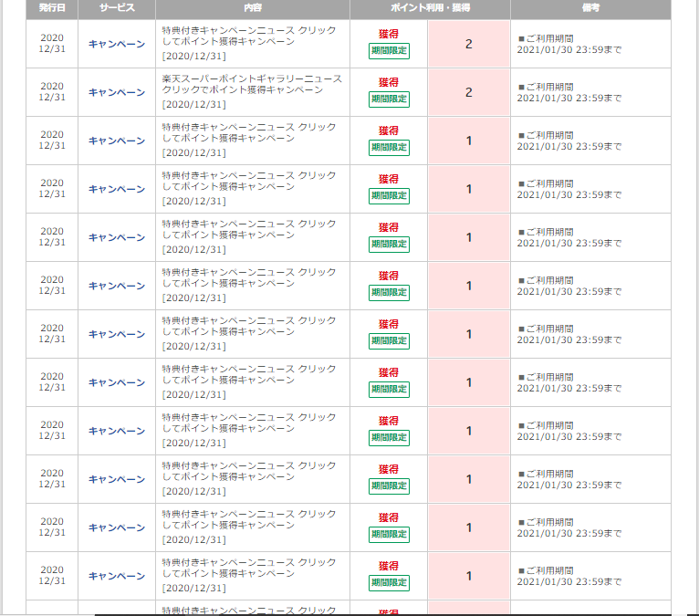This screenshot has width=699, height=616.
Task: Click ご利用期間 note in the 楽天スーパーポイントギャラリーニュース row
Action: click(569, 92)
